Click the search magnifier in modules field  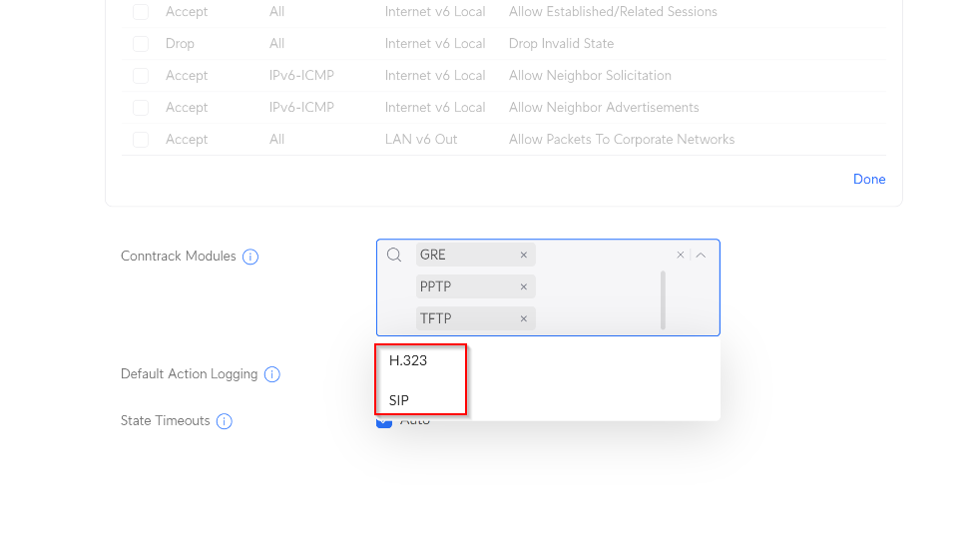point(394,256)
